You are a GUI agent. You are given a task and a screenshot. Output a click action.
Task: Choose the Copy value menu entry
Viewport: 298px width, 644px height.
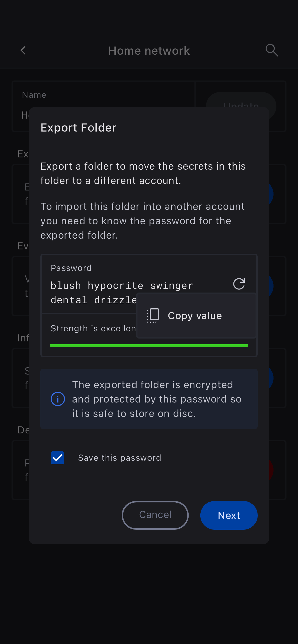pos(195,316)
